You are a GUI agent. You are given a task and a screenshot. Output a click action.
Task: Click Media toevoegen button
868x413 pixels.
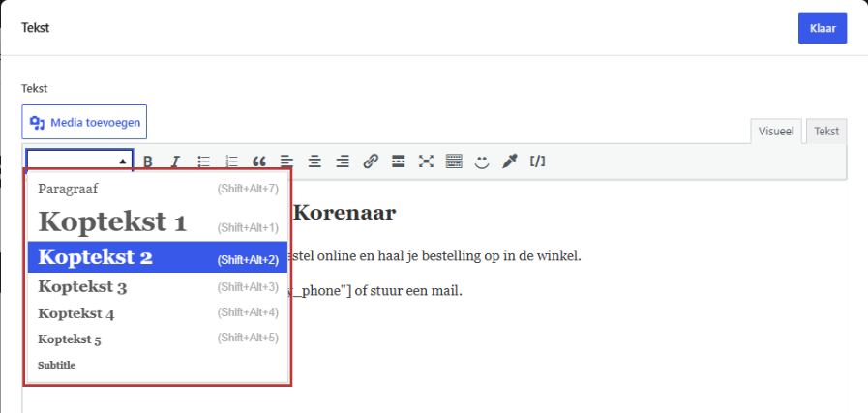point(84,122)
